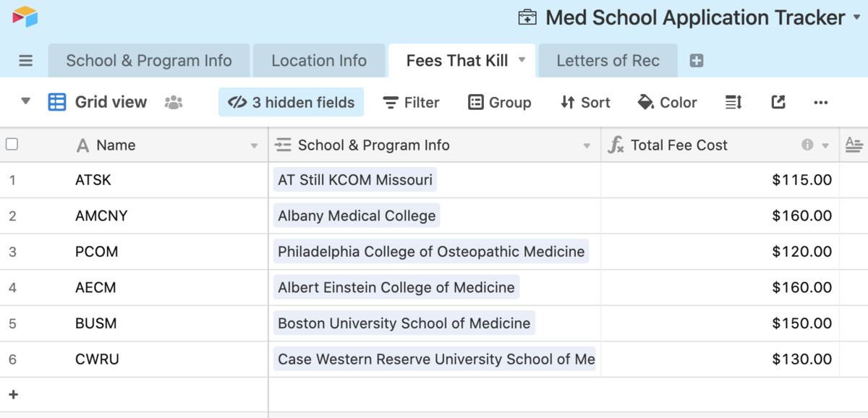Expand the views sidebar triangle
The width and height of the screenshot is (868, 418).
coord(26,101)
